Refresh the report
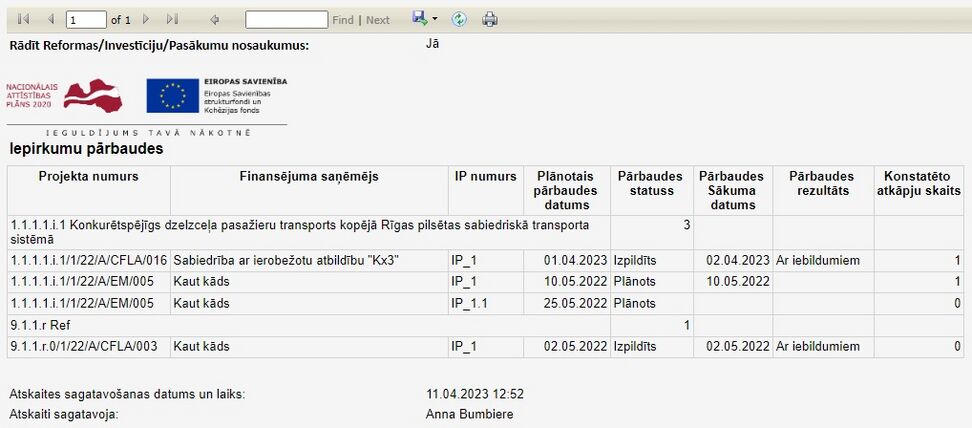The width and height of the screenshot is (972, 428). click(x=459, y=19)
